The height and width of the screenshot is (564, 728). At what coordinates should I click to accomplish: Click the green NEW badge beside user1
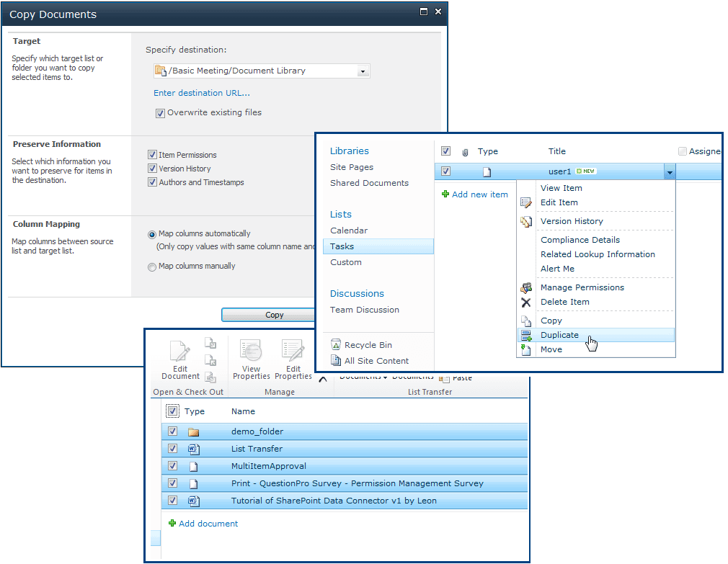(x=585, y=171)
